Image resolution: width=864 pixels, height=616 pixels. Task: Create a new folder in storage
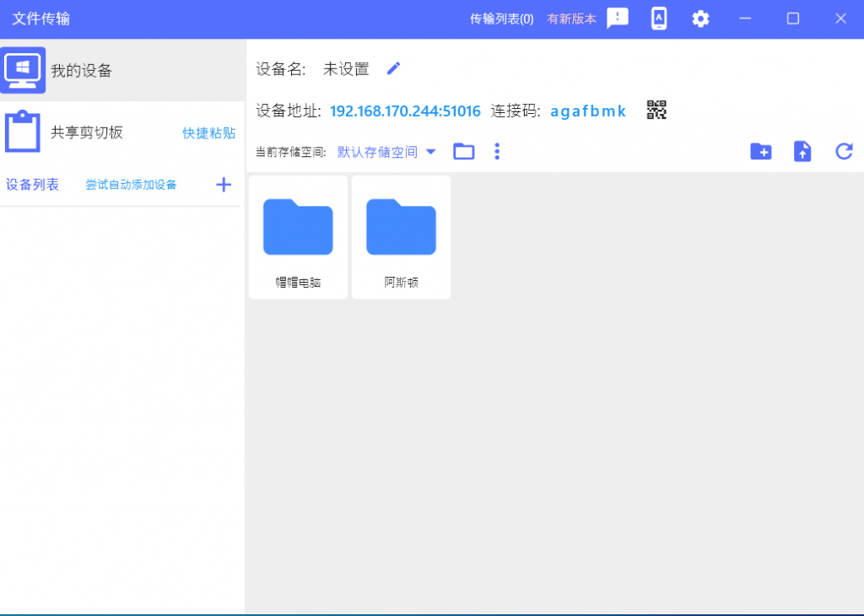pyautogui.click(x=760, y=151)
